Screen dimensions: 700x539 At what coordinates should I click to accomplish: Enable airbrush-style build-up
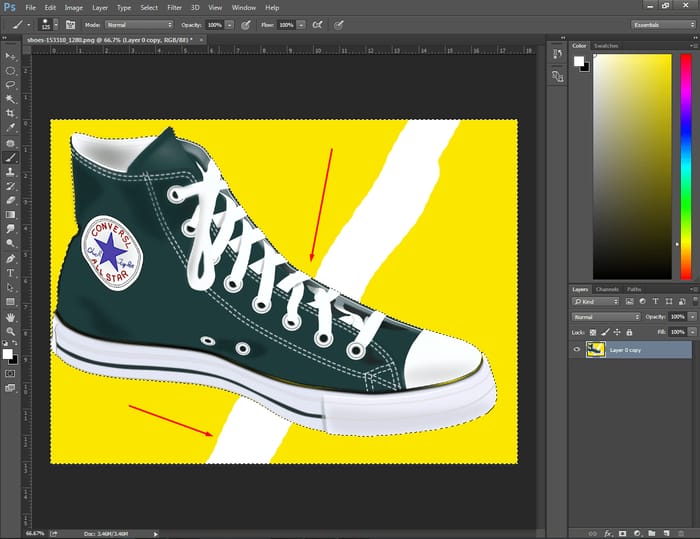coord(317,25)
